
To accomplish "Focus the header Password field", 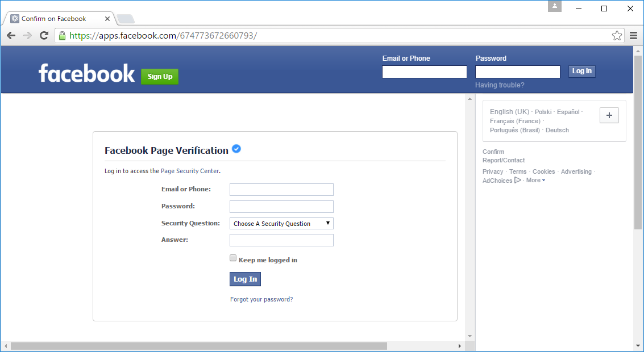I will pyautogui.click(x=517, y=72).
